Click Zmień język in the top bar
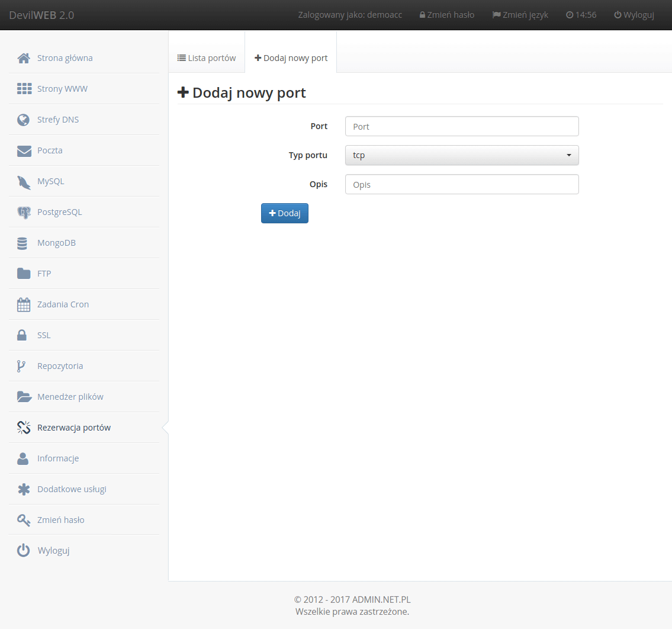Image resolution: width=672 pixels, height=629 pixels. 520,15
